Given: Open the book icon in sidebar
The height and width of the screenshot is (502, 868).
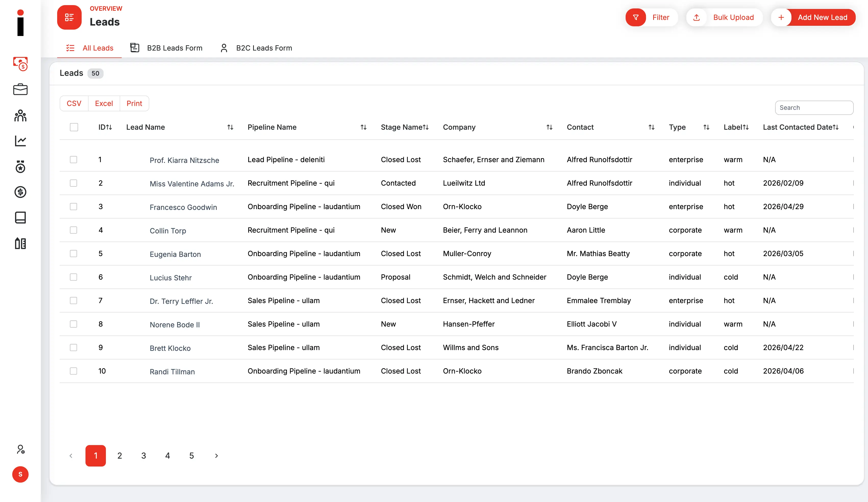Looking at the screenshot, I should click(20, 218).
